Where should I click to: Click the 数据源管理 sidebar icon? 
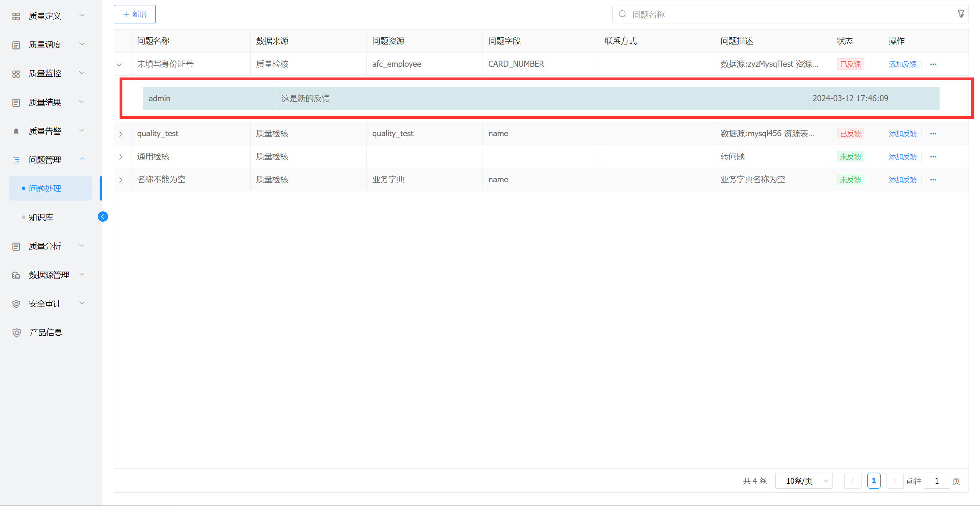pyautogui.click(x=16, y=275)
